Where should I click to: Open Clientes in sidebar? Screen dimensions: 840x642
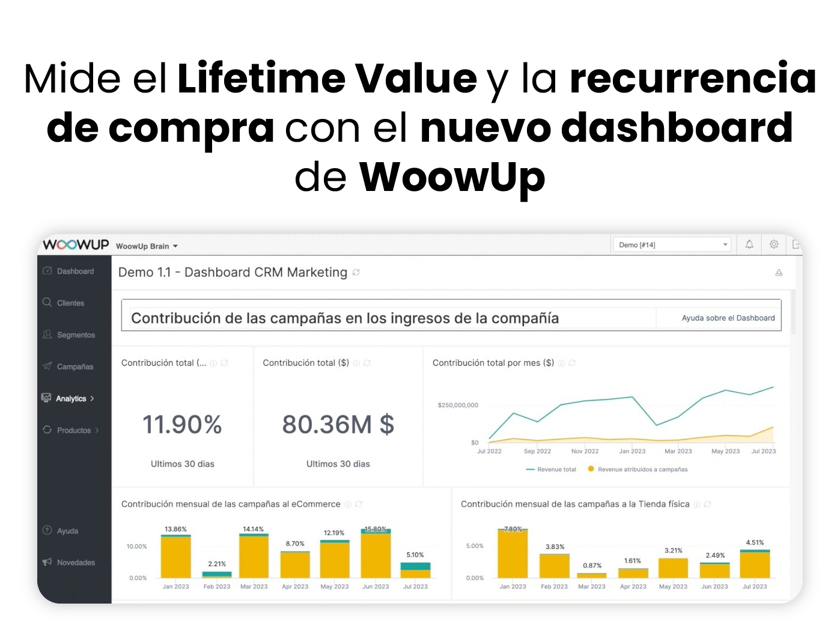click(x=70, y=303)
